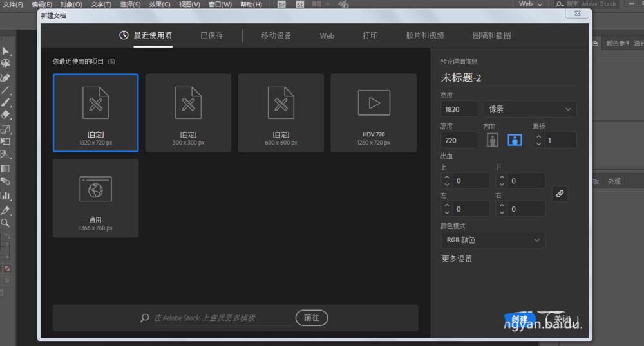Switch to the 最近使用项 tab
The height and width of the screenshot is (346, 644).
click(x=153, y=35)
